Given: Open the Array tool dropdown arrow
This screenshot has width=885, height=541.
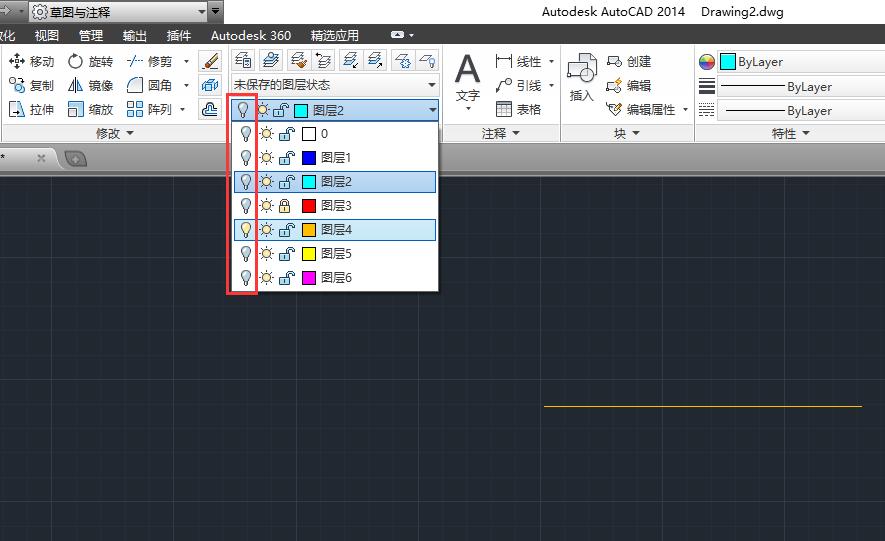Looking at the screenshot, I should (x=182, y=109).
